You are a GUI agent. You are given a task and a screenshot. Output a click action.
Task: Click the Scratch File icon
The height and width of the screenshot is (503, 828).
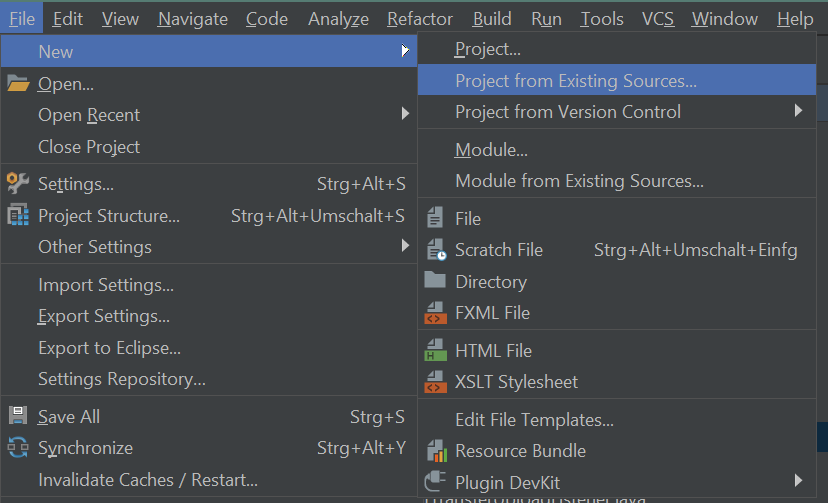(x=435, y=250)
